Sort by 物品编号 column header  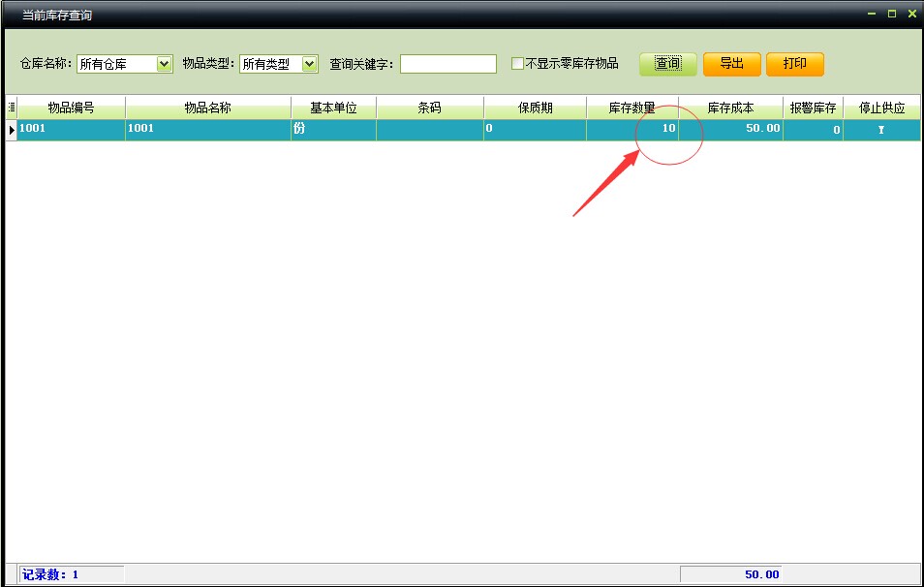pyautogui.click(x=72, y=108)
